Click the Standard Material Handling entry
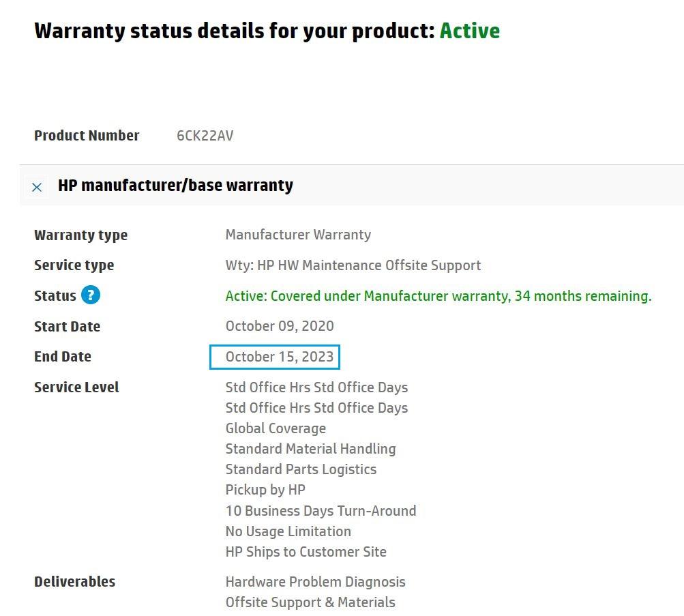 [x=310, y=449]
